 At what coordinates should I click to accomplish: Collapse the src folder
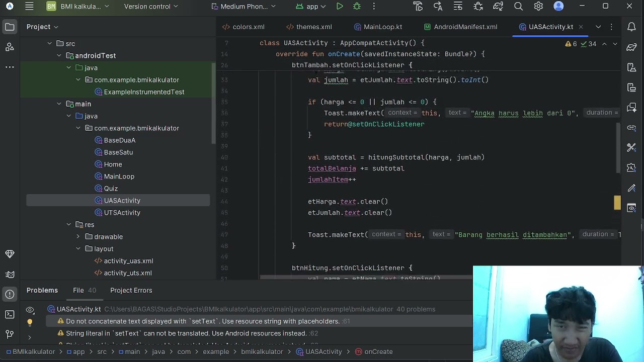(x=50, y=44)
